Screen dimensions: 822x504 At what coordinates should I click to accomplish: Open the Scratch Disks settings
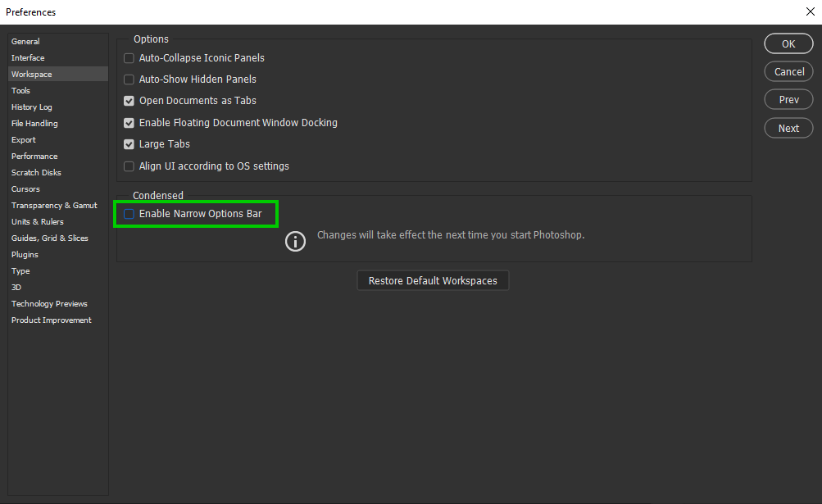36,172
